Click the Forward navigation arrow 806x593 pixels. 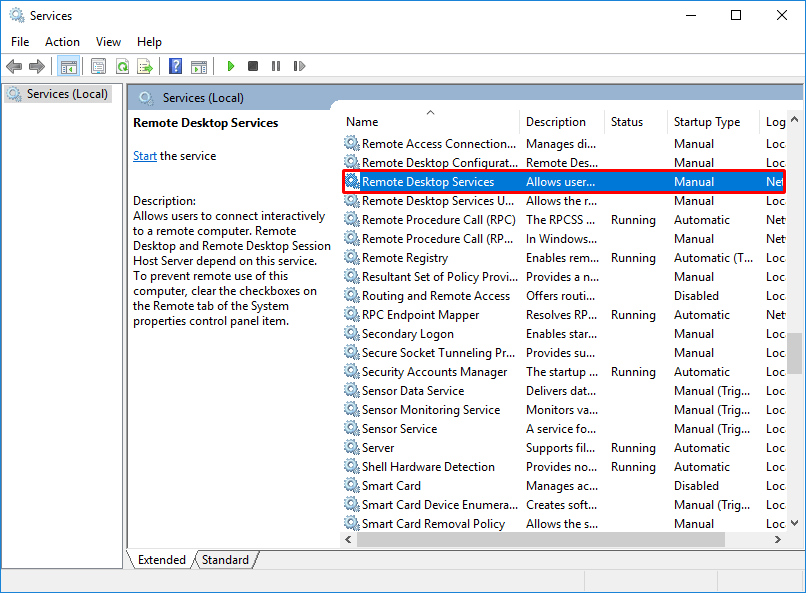click(38, 66)
